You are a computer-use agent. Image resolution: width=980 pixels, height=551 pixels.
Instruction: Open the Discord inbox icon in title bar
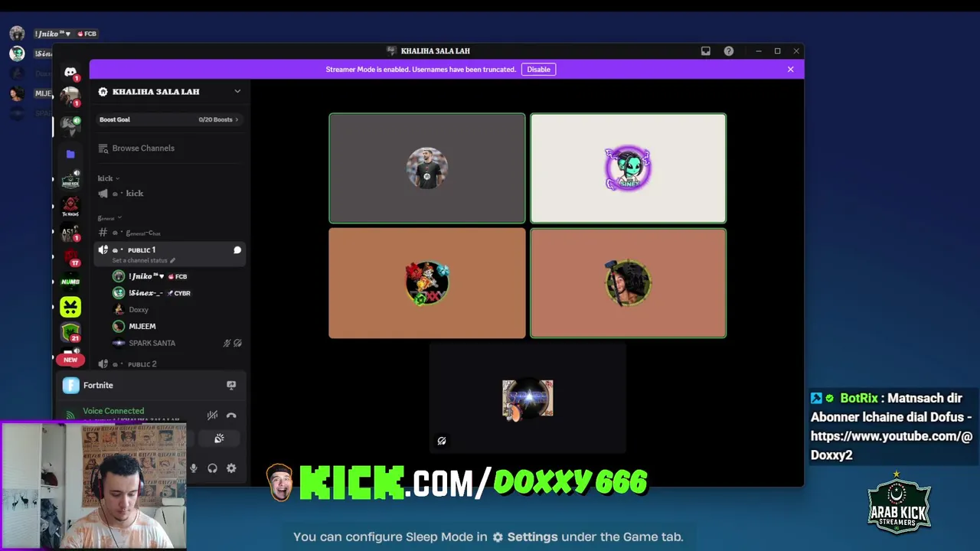pyautogui.click(x=706, y=51)
